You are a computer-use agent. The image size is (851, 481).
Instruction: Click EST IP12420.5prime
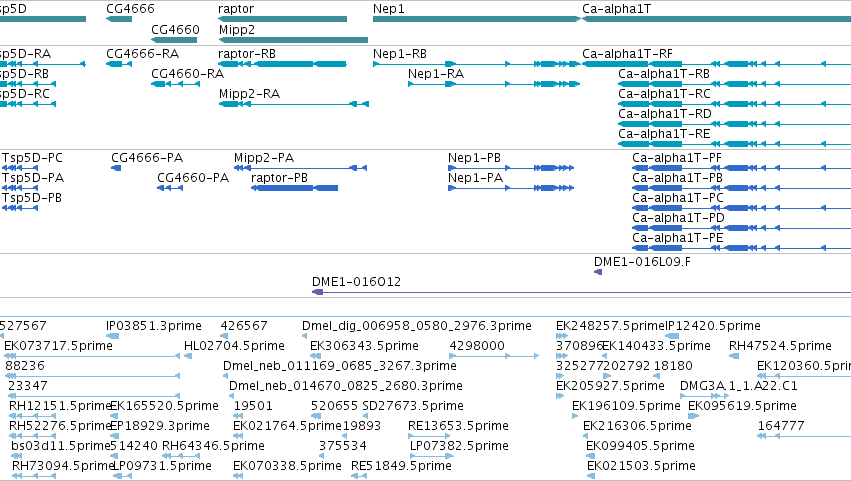tap(714, 326)
